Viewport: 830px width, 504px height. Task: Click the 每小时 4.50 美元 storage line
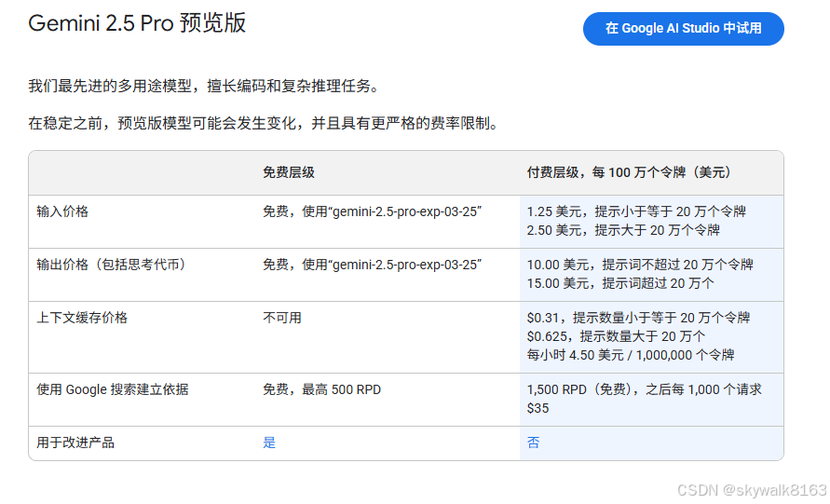631,355
